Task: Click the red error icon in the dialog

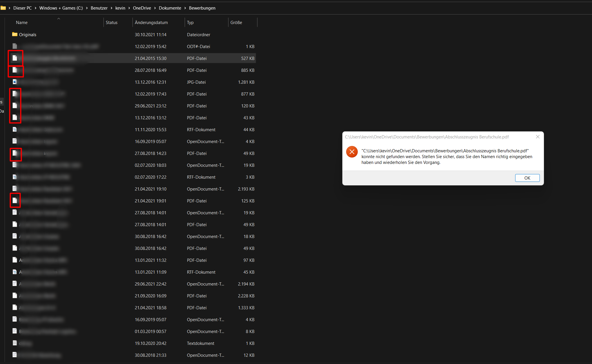Action: click(352, 152)
